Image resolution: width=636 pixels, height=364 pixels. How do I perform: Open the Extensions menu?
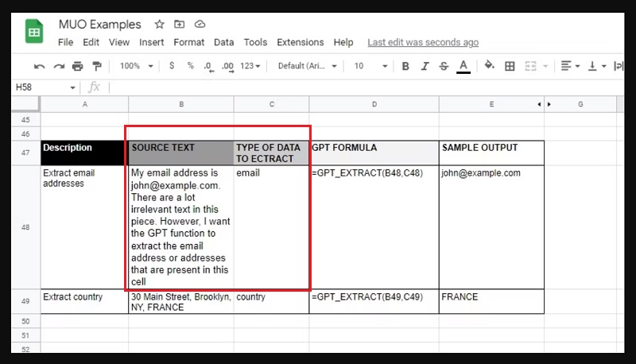coord(301,42)
